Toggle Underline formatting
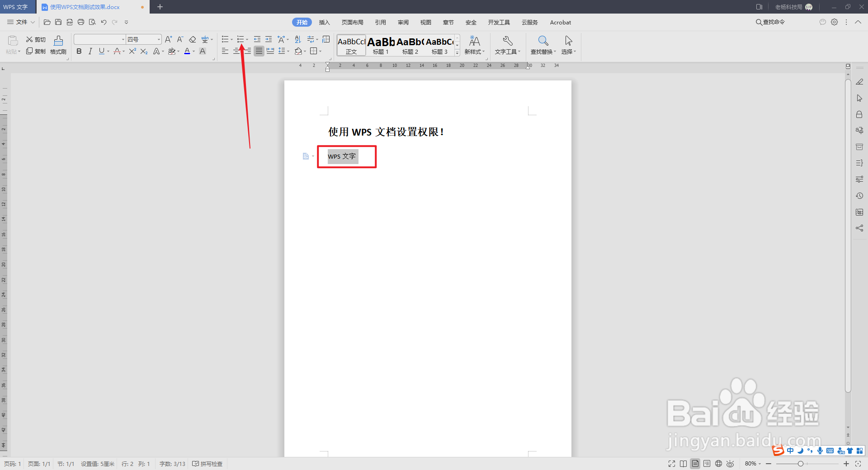Image resolution: width=868 pixels, height=470 pixels. tap(102, 51)
